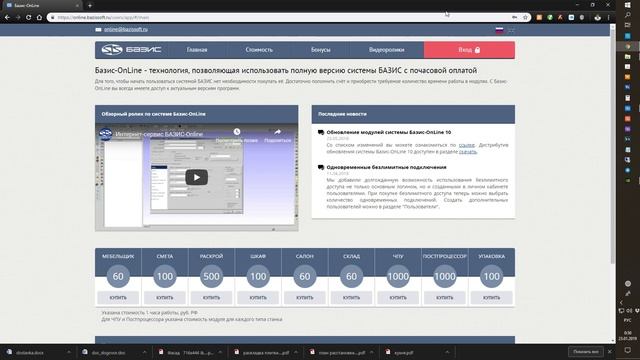This screenshot has width=640, height=360.
Task: Buy the РАСКРОЙ module
Action: pyautogui.click(x=211, y=298)
